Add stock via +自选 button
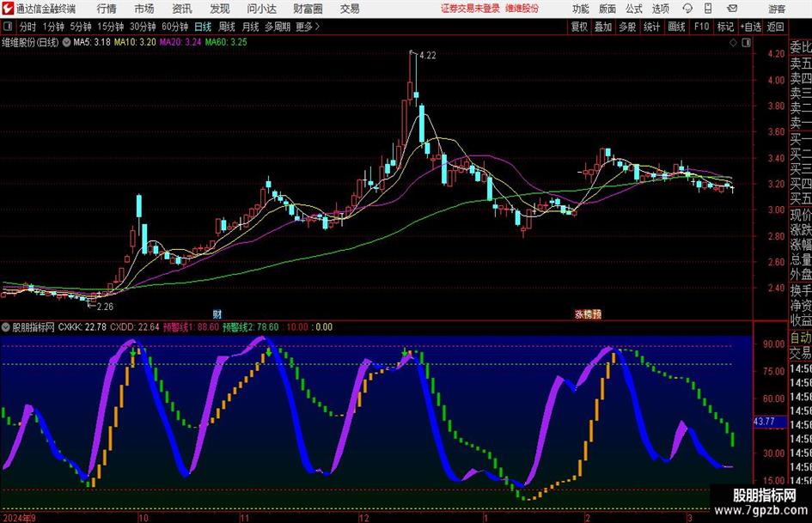The height and width of the screenshot is (523, 812). point(750,27)
